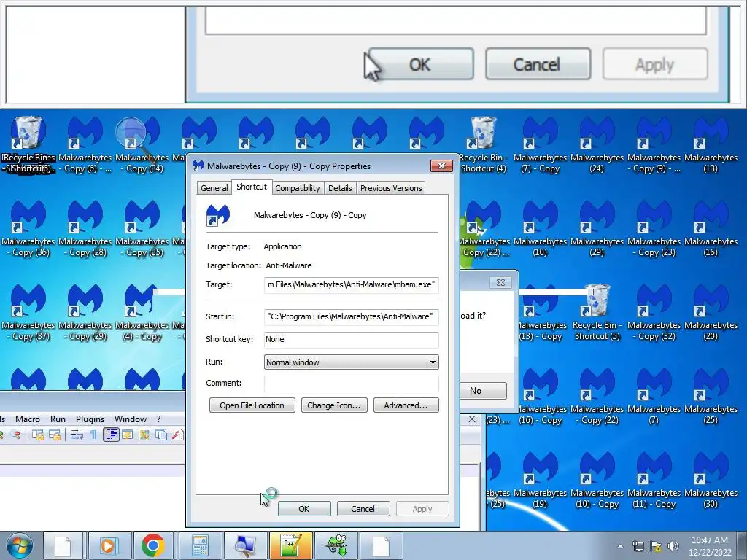Open the Plugins menu in Notepad++

tap(90, 419)
